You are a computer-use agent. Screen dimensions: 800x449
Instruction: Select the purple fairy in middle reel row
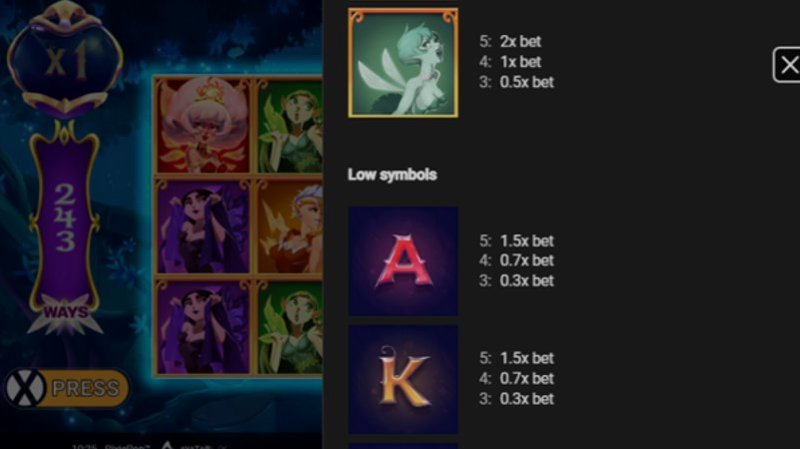pos(203,226)
